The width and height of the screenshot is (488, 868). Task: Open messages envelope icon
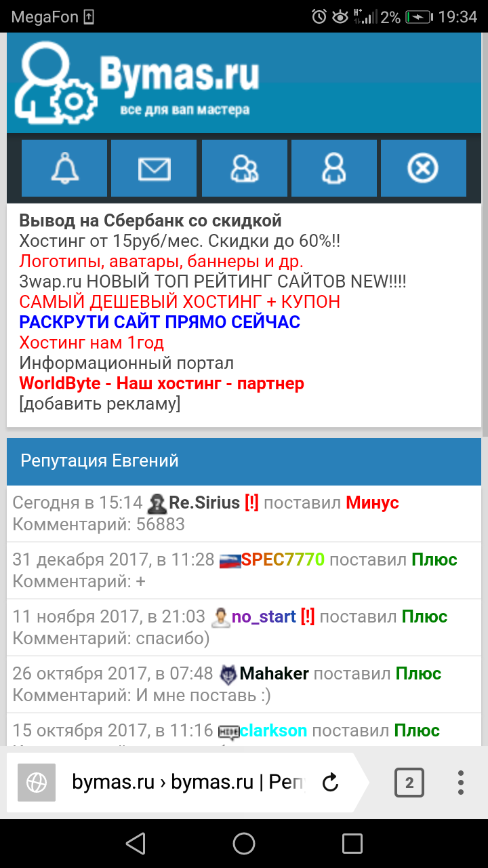click(x=154, y=168)
